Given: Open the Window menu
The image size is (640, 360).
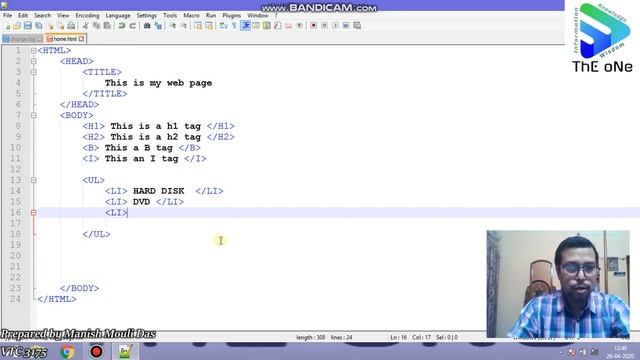Looking at the screenshot, I should (x=258, y=16).
